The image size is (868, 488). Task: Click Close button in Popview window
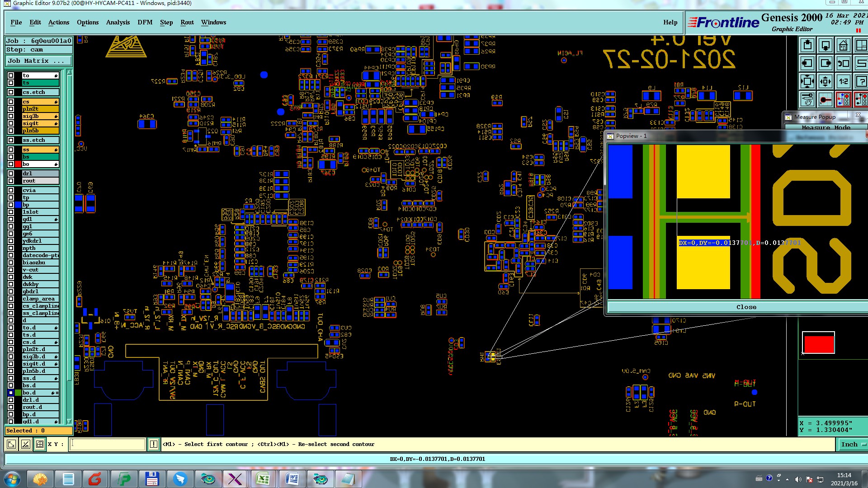746,307
